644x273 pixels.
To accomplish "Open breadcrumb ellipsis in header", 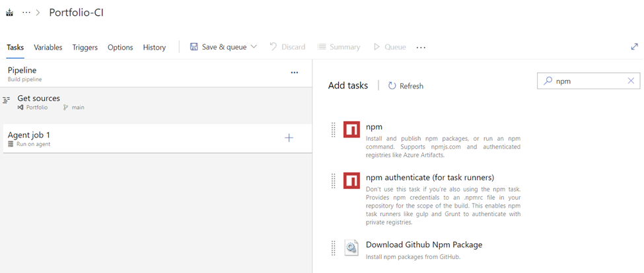I will click(x=26, y=13).
